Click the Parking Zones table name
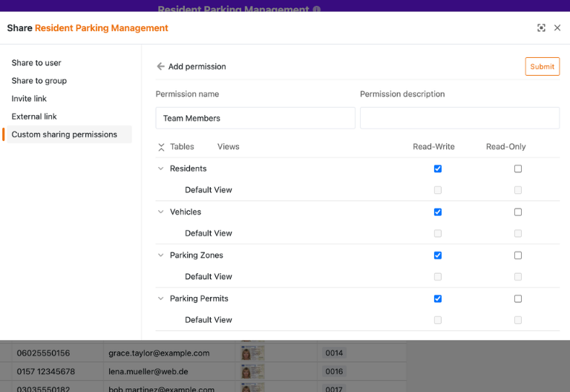Screen dimensions: 570x392 coord(196,255)
